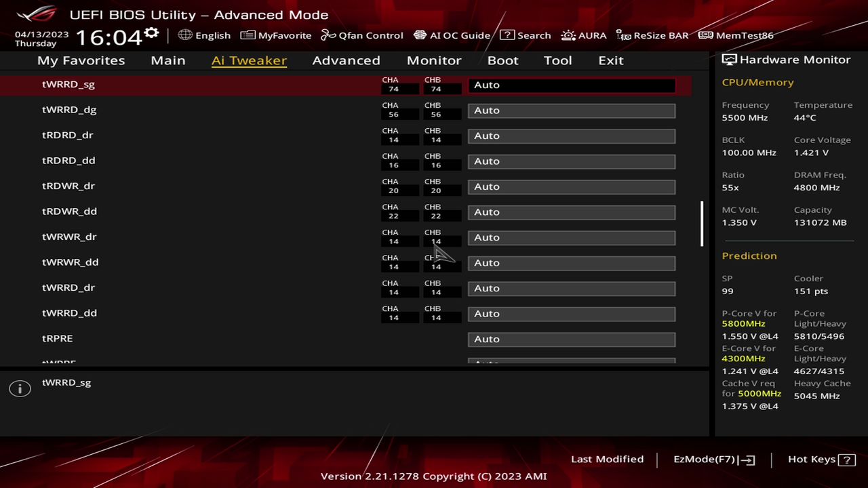Open the tWRWR_dr Auto value field
This screenshot has width=868, height=488.
click(x=572, y=238)
